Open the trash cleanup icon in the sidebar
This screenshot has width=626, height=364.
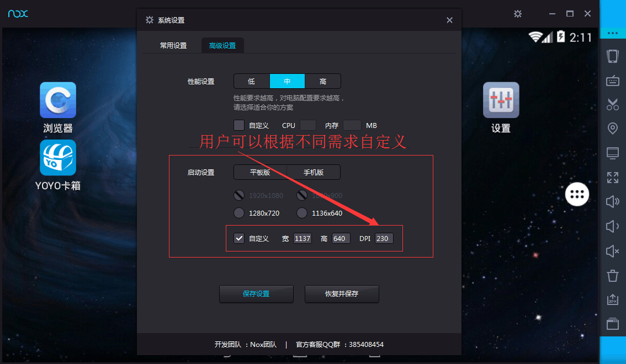pos(612,276)
